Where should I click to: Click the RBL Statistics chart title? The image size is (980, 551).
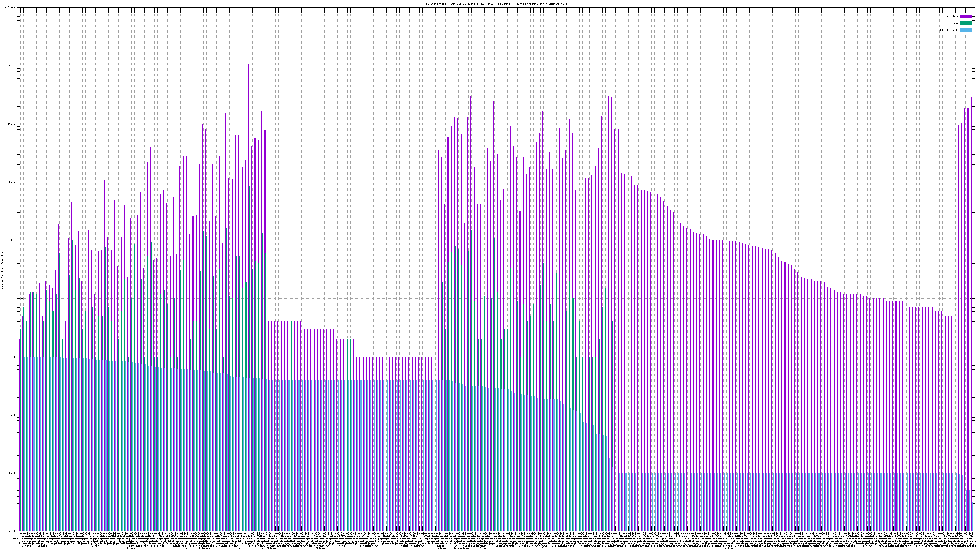click(x=495, y=4)
